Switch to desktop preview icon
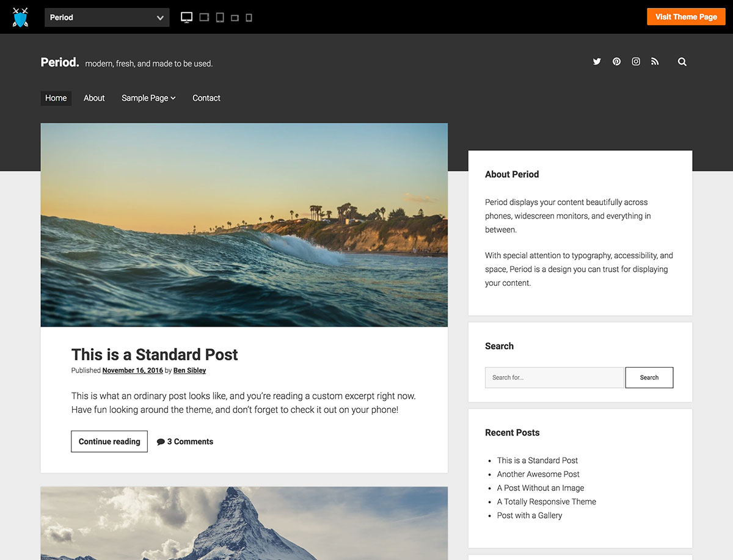Image resolution: width=733 pixels, height=560 pixels. [x=187, y=17]
